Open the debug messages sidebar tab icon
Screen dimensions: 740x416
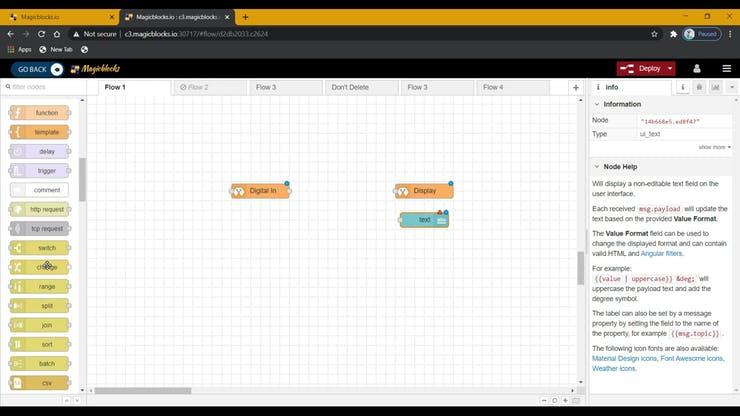coord(699,87)
